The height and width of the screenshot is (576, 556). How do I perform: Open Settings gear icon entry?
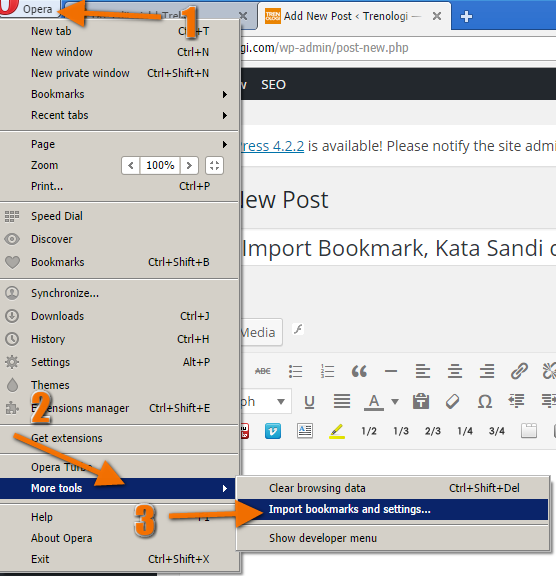click(119, 362)
